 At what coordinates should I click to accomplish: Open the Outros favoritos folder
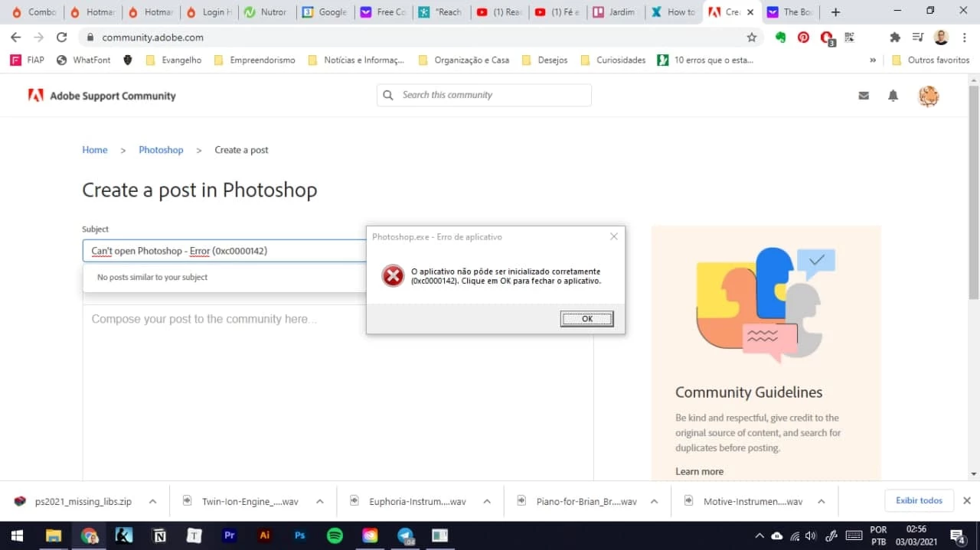click(930, 60)
